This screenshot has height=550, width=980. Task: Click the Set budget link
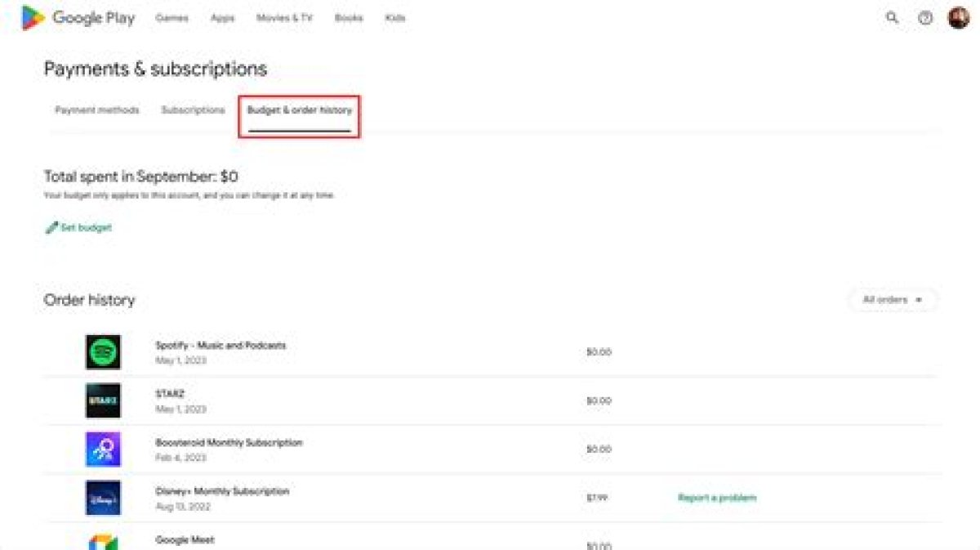(86, 228)
